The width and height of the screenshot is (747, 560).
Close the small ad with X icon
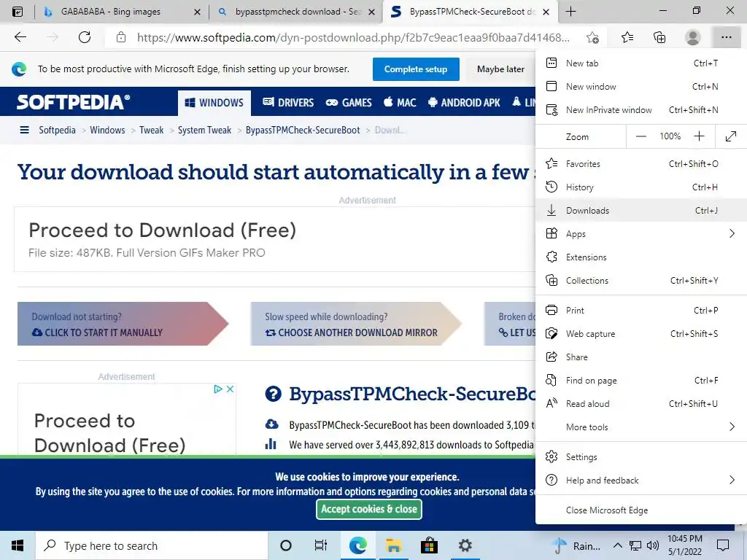tap(230, 389)
